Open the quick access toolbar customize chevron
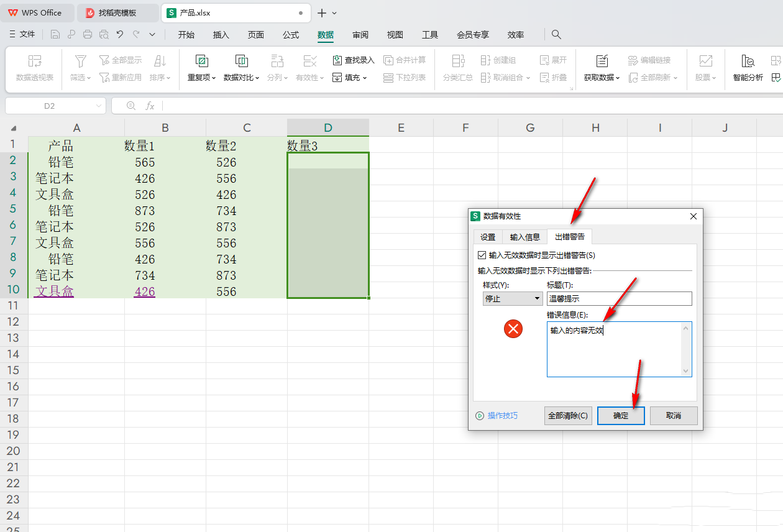 (x=152, y=35)
